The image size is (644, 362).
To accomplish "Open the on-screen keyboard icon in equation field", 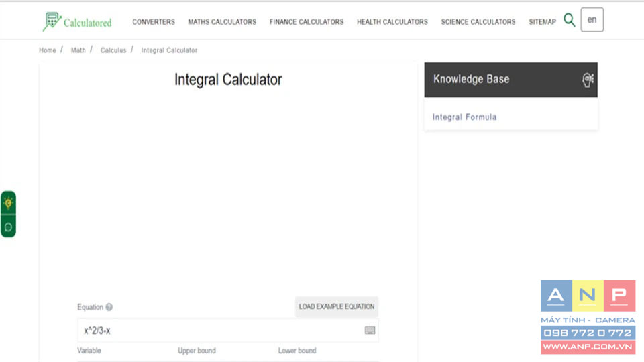I will click(x=370, y=330).
